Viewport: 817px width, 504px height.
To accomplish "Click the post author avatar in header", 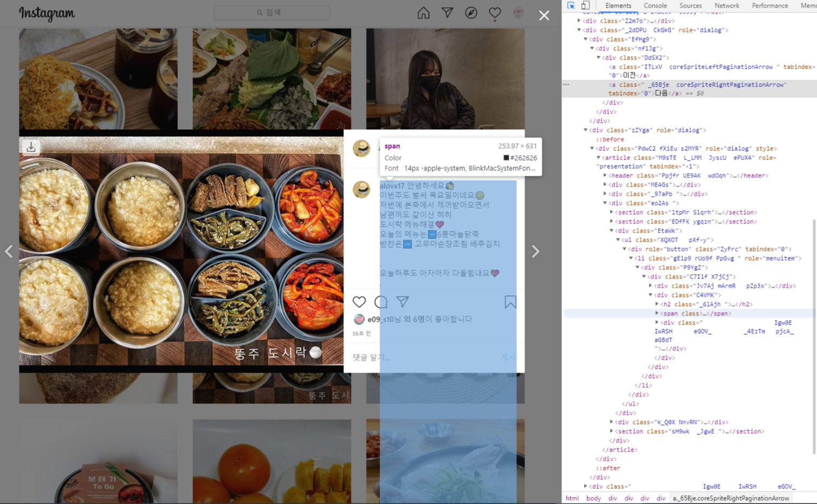I will click(361, 148).
